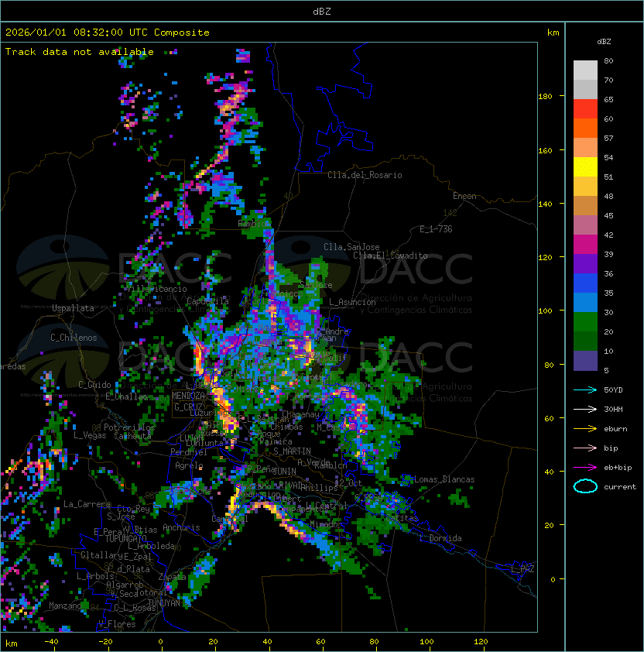
Task: Click the Anchoris label on map
Action: (181, 527)
